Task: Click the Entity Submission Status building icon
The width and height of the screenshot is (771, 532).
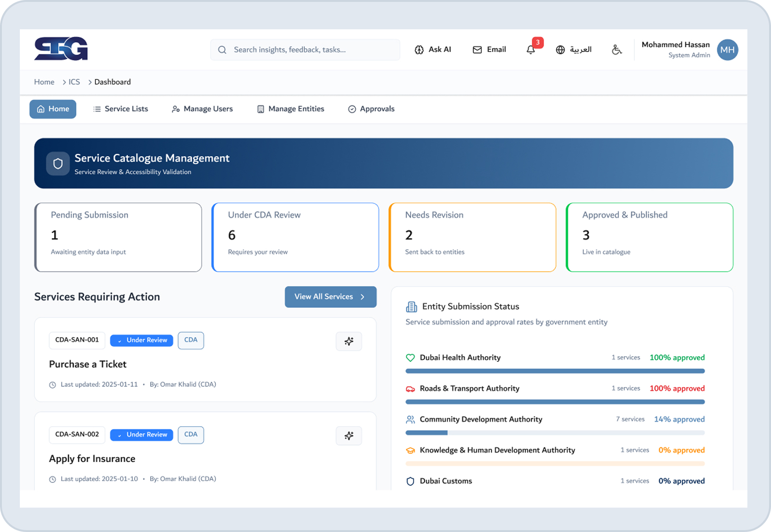Action: pyautogui.click(x=411, y=306)
